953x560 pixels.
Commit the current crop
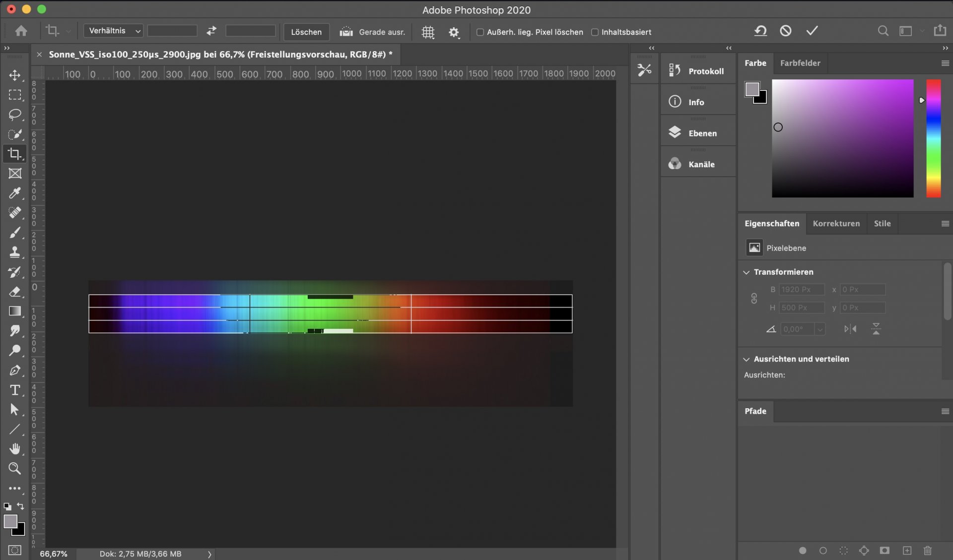pyautogui.click(x=812, y=31)
